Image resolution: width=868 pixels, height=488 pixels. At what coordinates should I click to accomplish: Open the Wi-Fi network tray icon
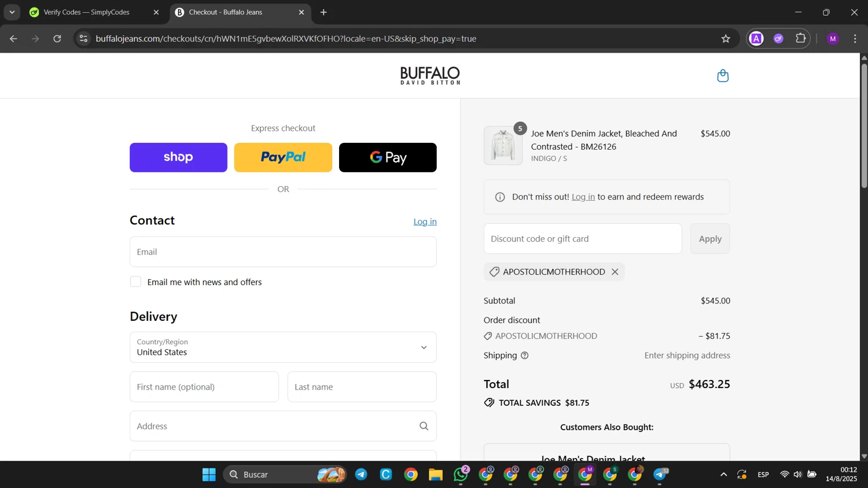coord(785,475)
